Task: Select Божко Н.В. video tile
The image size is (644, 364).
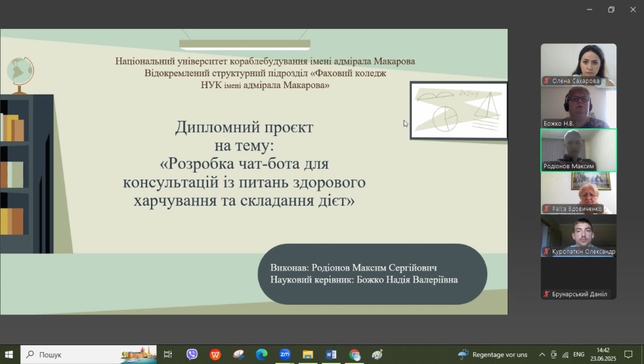Action: (x=579, y=107)
